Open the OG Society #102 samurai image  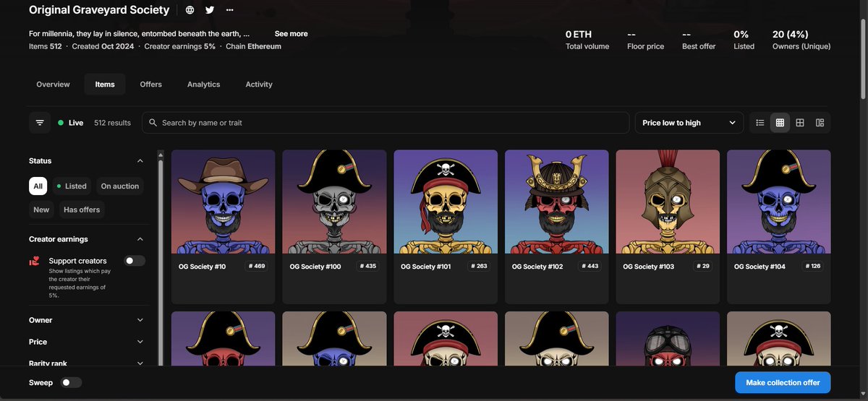click(557, 202)
